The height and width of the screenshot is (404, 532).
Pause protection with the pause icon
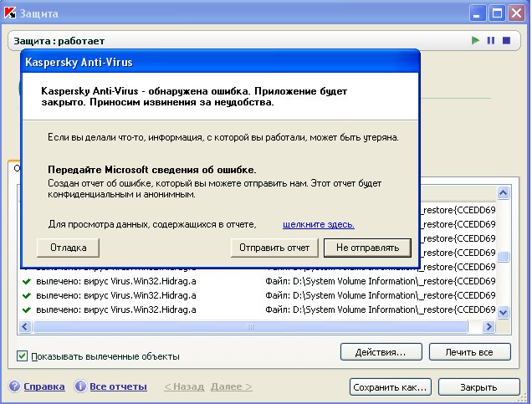491,40
